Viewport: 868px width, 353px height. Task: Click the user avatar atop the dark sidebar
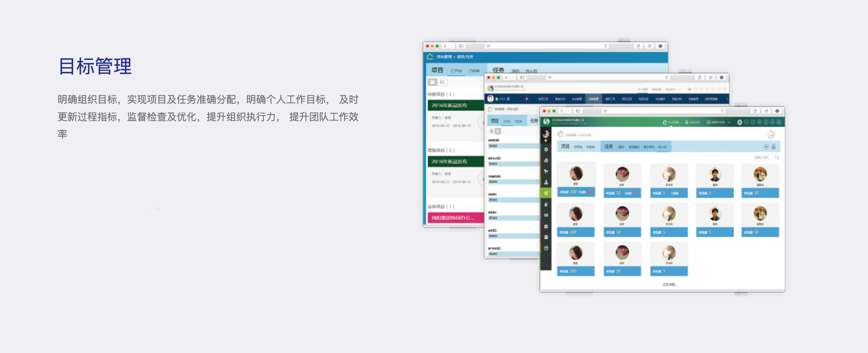(546, 134)
